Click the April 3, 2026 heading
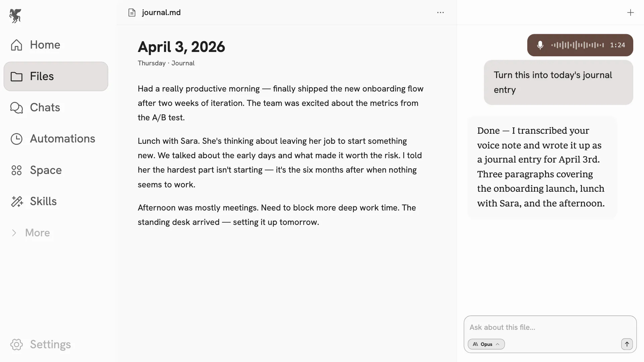Viewport: 644px width, 362px height. (x=181, y=47)
